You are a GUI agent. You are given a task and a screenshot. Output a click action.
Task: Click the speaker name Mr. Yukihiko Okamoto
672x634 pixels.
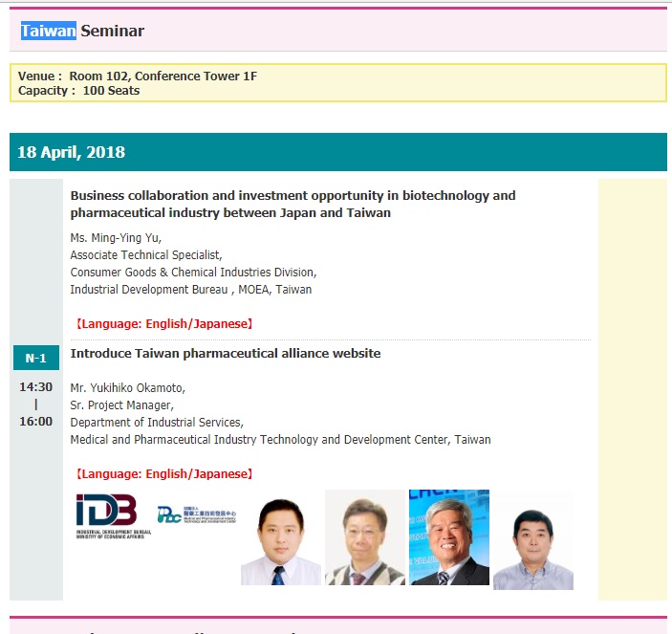click(127, 388)
